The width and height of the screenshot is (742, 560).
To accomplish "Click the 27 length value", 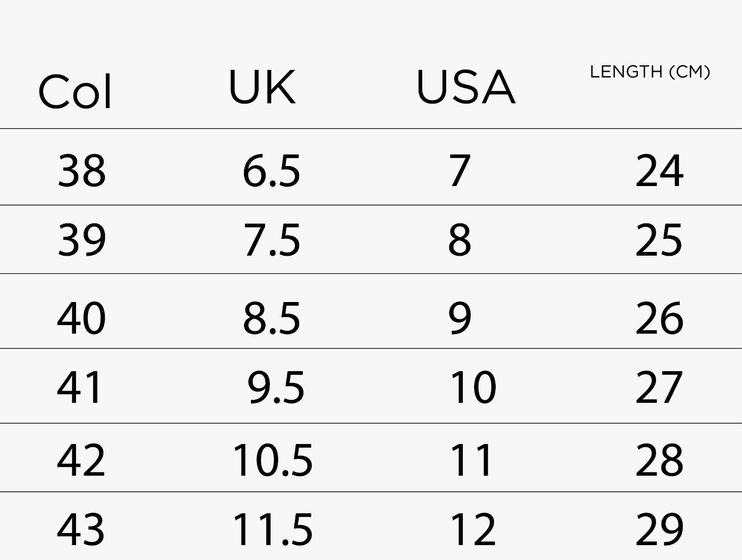I will coord(659,387).
